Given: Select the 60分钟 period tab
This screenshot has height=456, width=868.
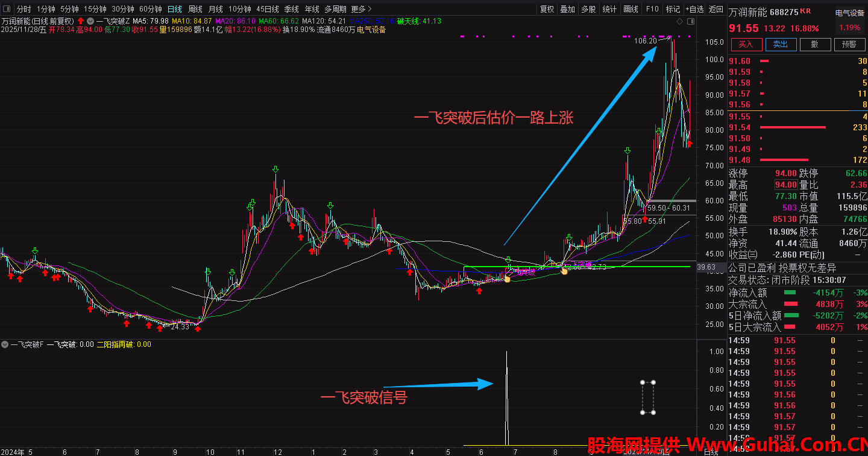Looking at the screenshot, I should (150, 9).
